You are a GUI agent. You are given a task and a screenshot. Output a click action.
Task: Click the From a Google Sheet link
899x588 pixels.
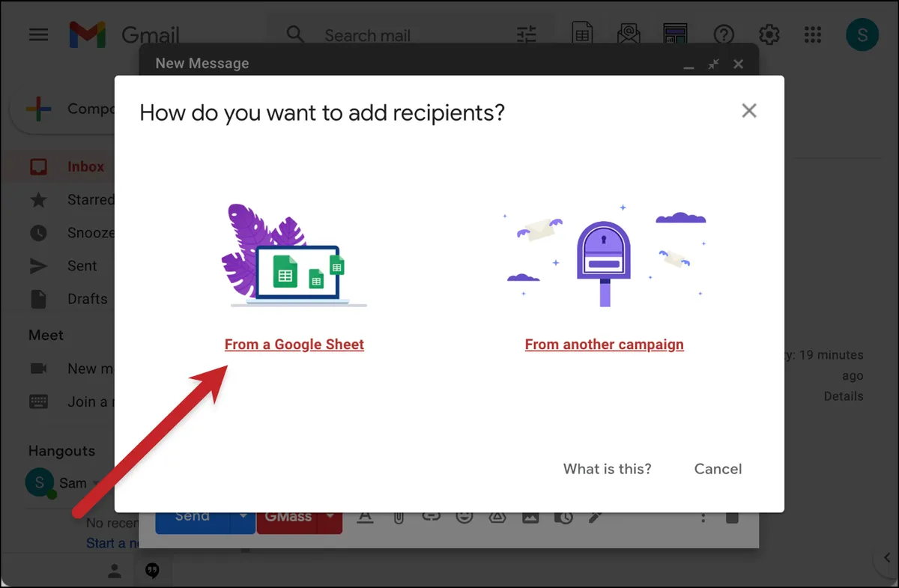(x=294, y=345)
